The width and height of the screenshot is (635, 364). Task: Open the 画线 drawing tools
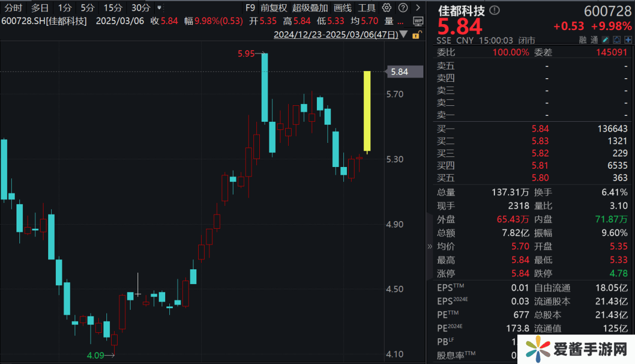pyautogui.click(x=342, y=8)
